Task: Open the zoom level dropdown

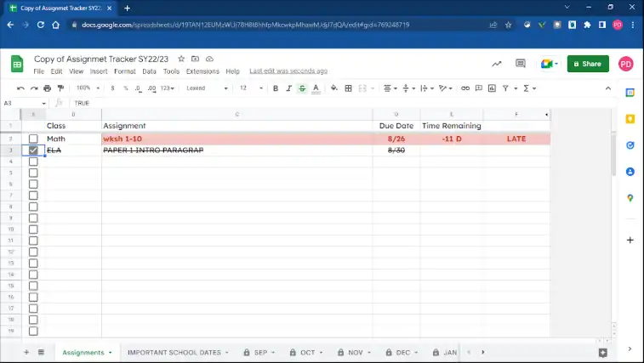Action: 88,88
